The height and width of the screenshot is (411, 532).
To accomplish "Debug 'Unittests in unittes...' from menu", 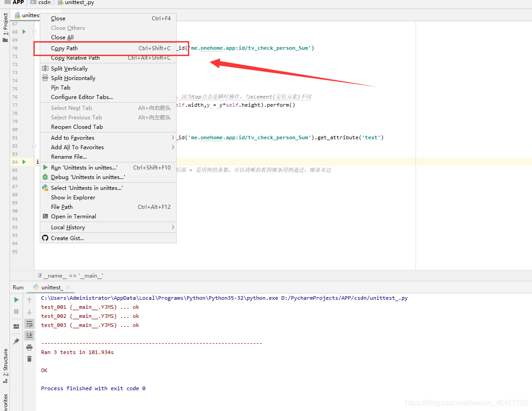I will pyautogui.click(x=108, y=177).
